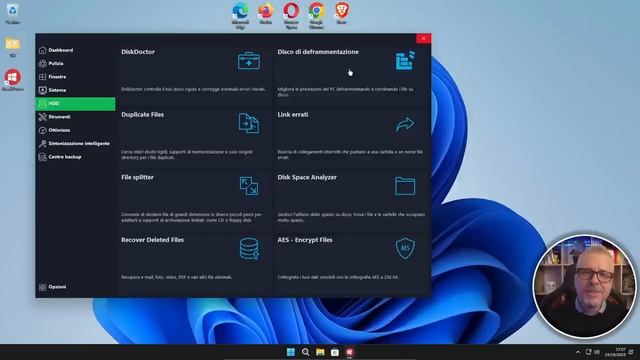Open the Microsoft Edge desktop shortcut
Screen dimensions: 640x360
point(240,16)
